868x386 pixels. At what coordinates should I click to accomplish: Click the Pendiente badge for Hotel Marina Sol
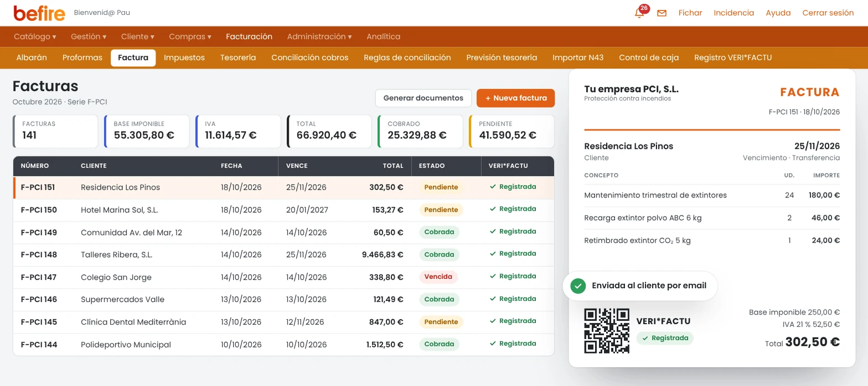pyautogui.click(x=441, y=210)
